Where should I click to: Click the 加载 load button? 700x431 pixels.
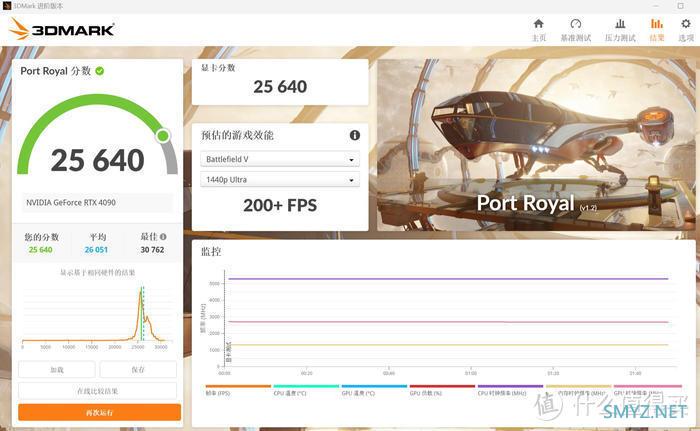[x=57, y=370]
